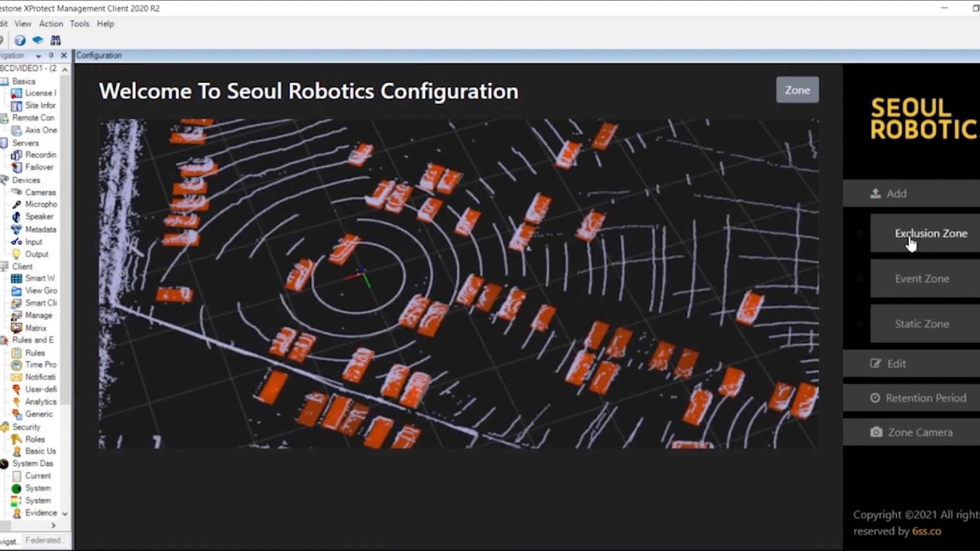Open the Evidence Lock icon

pyautogui.click(x=16, y=513)
